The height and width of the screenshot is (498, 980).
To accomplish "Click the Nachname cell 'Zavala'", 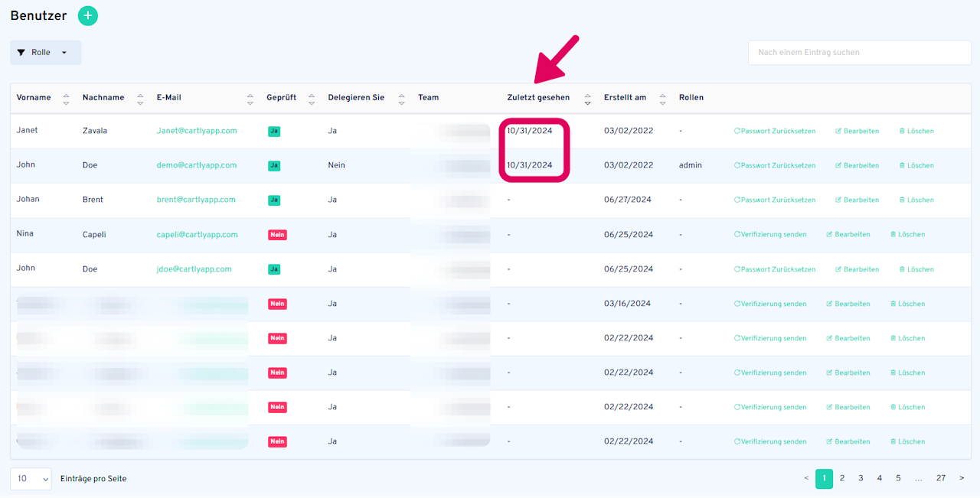I will 95,131.
